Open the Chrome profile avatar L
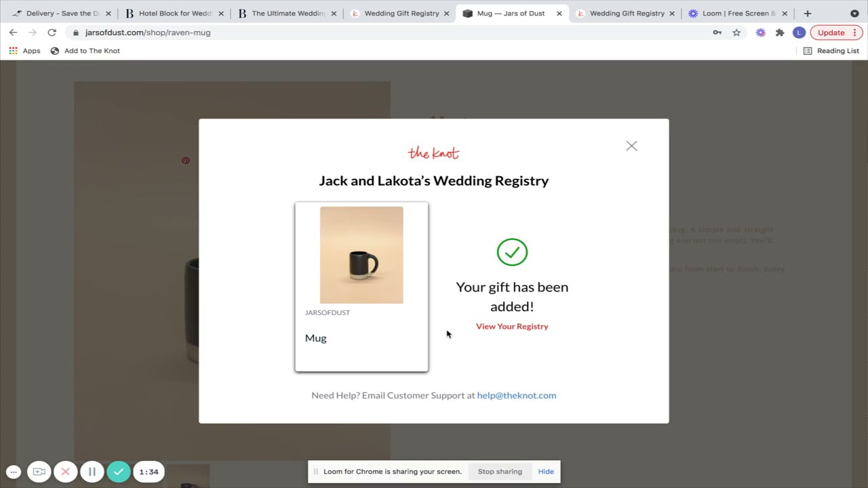This screenshot has height=488, width=868. pyautogui.click(x=799, y=33)
